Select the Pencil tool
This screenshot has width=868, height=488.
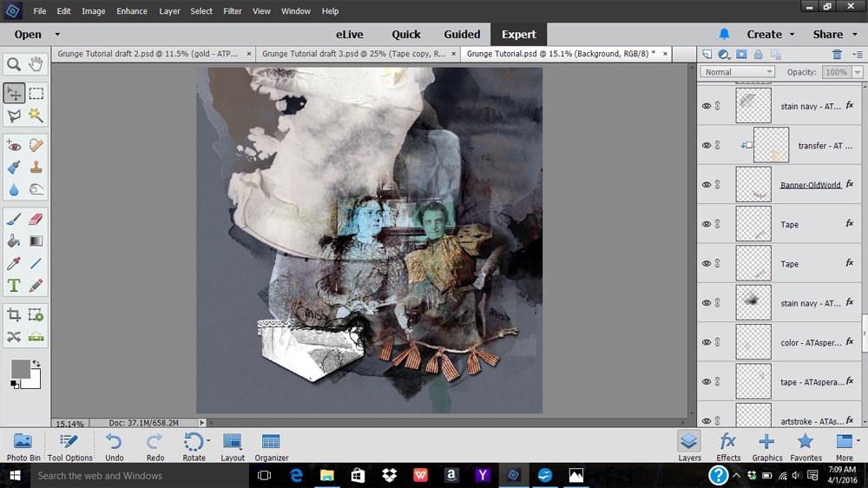point(36,286)
